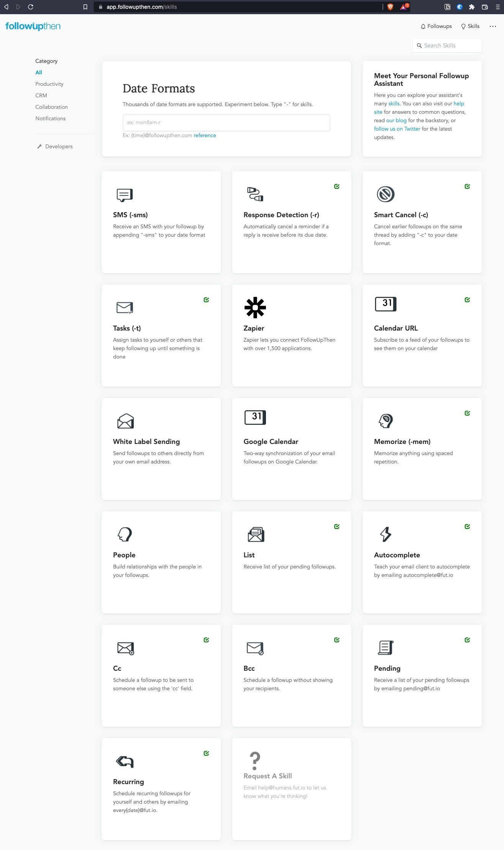
Task: Open Brave Shields lion icon
Action: 390,7
